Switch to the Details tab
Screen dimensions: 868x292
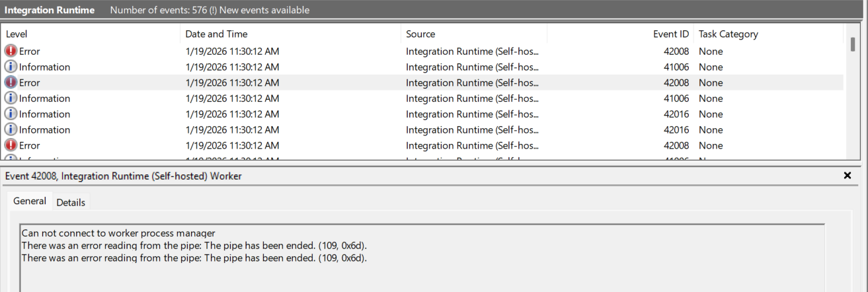[x=71, y=202]
